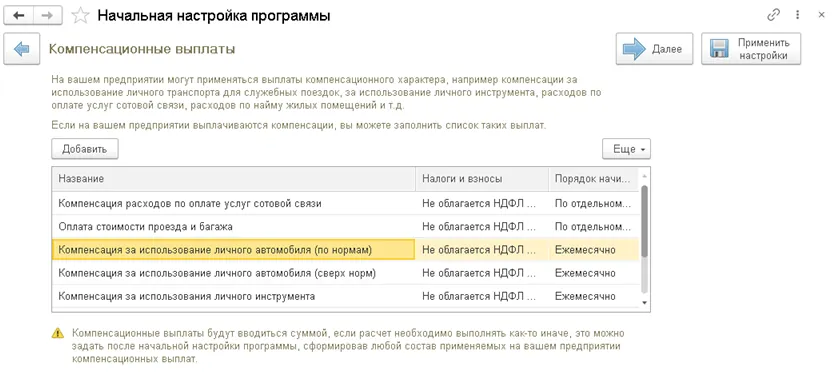The height and width of the screenshot is (373, 839).
Task: Click the Компенсационные выплаты heading
Action: point(142,50)
